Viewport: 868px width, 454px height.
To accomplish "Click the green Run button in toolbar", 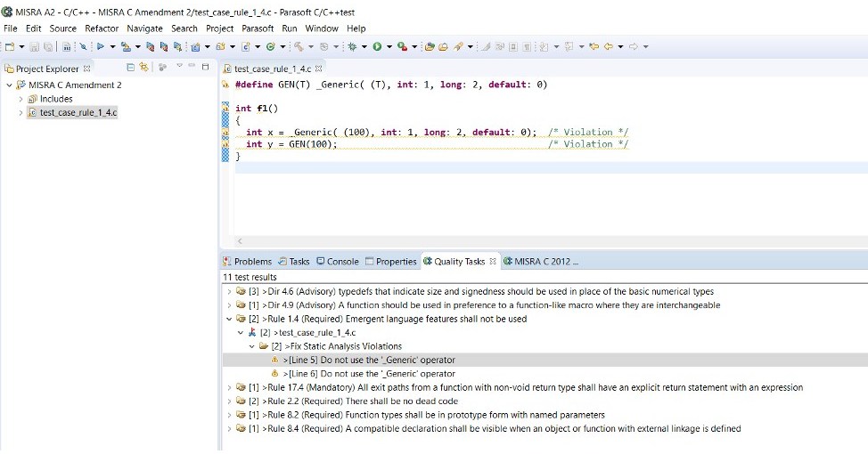I will (x=377, y=46).
